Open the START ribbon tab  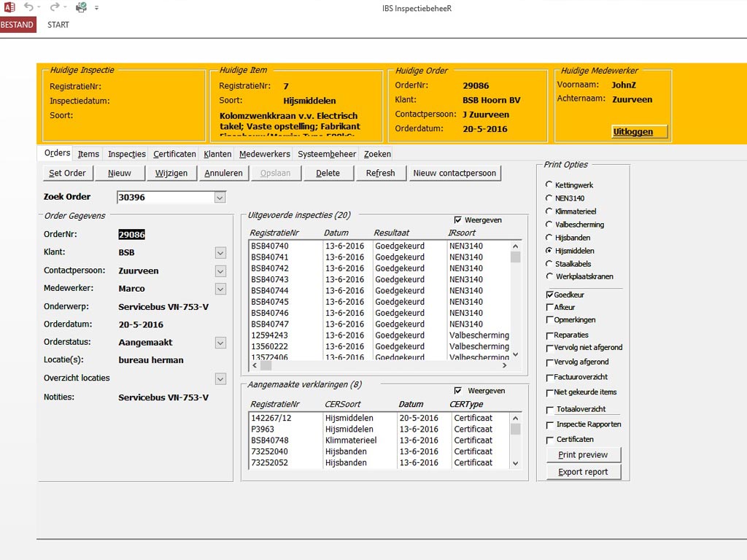(x=58, y=25)
